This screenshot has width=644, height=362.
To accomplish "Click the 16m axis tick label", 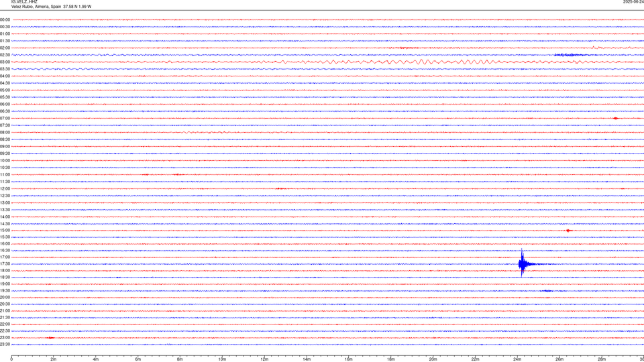I will [349, 359].
